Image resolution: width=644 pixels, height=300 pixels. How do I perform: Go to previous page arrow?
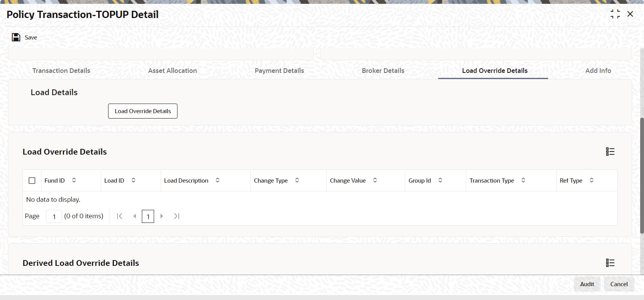tap(135, 216)
